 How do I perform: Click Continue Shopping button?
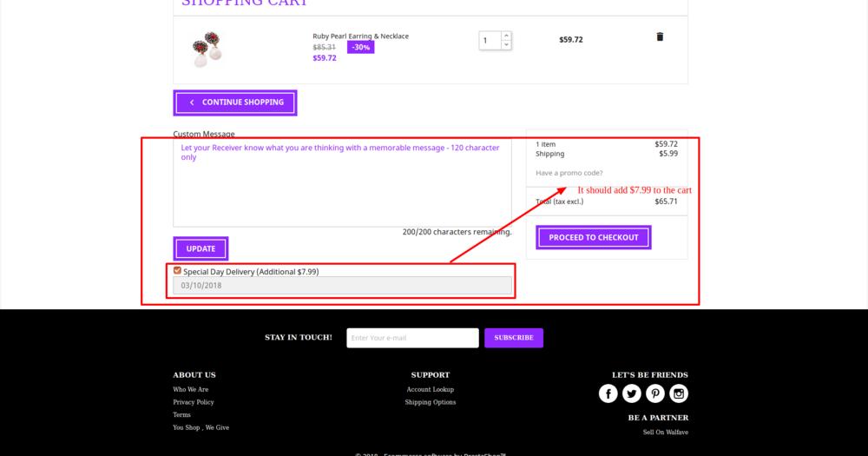[235, 102]
